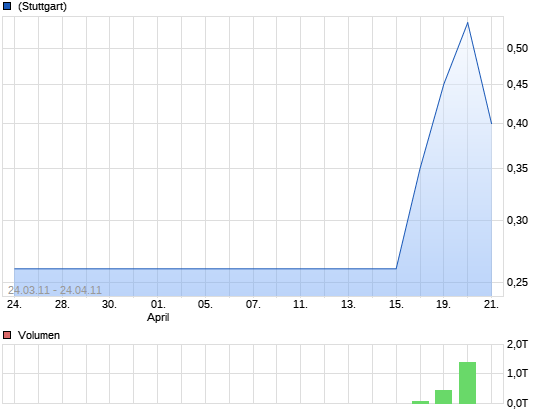Image resolution: width=545 pixels, height=413 pixels.
Task: Click the 0,40 price axis label
Action: (x=517, y=123)
